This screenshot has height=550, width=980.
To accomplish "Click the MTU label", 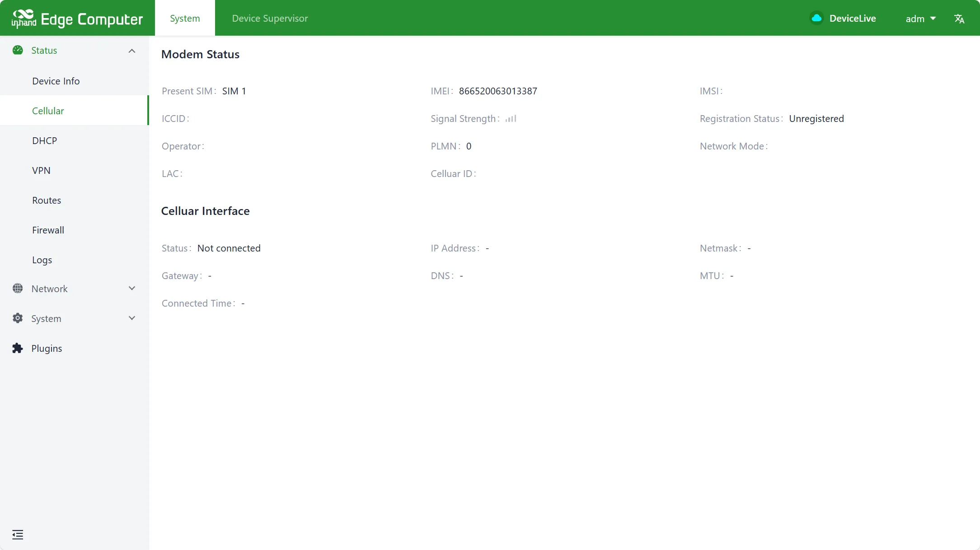I will [x=712, y=276].
